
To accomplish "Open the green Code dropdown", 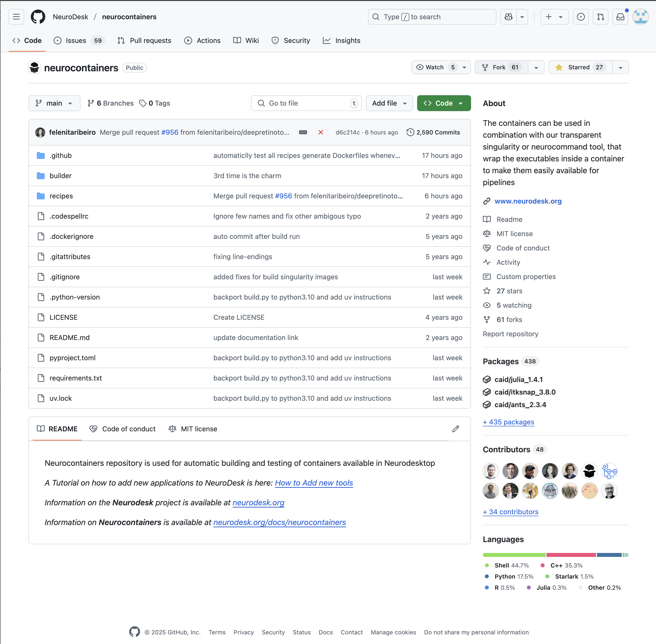I will [x=443, y=103].
